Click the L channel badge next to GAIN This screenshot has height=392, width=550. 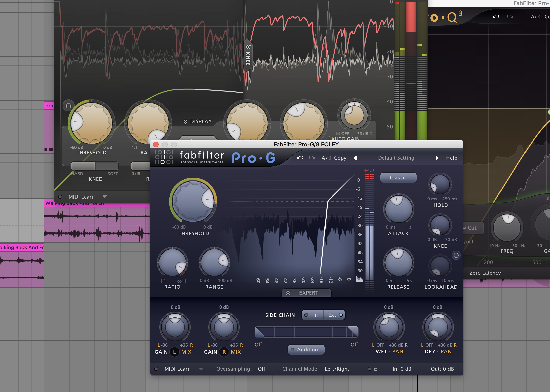[x=174, y=352]
